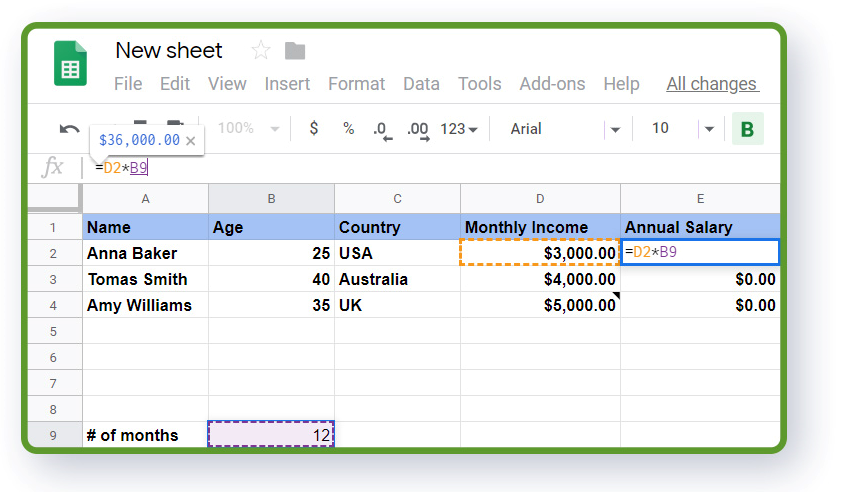Select row 5 header

53,331
